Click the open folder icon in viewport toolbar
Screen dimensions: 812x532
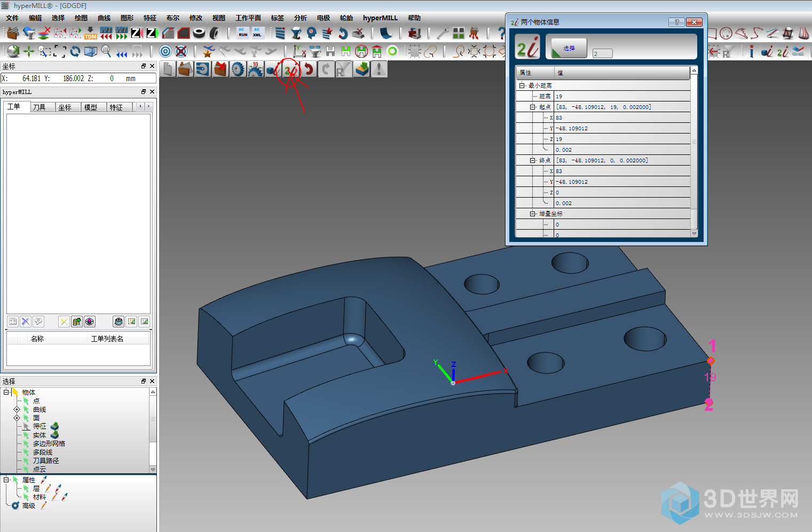click(x=185, y=69)
